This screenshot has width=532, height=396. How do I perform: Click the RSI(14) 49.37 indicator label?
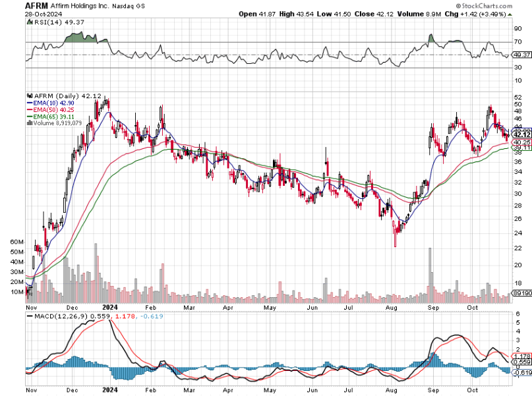click(x=59, y=22)
